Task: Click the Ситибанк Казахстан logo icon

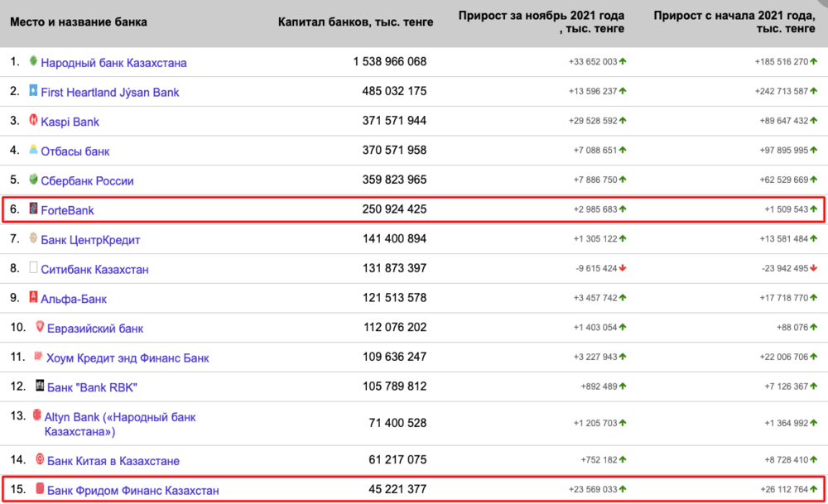Action: point(33,267)
